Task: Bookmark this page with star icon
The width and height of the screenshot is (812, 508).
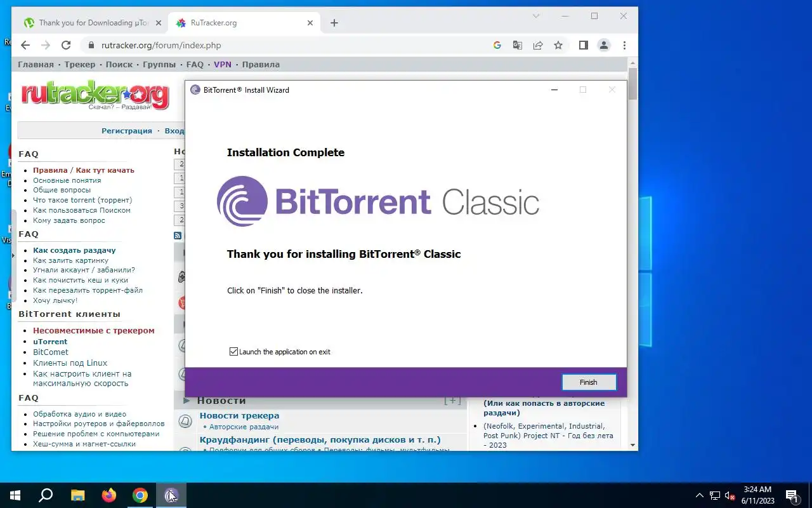Action: pos(558,45)
